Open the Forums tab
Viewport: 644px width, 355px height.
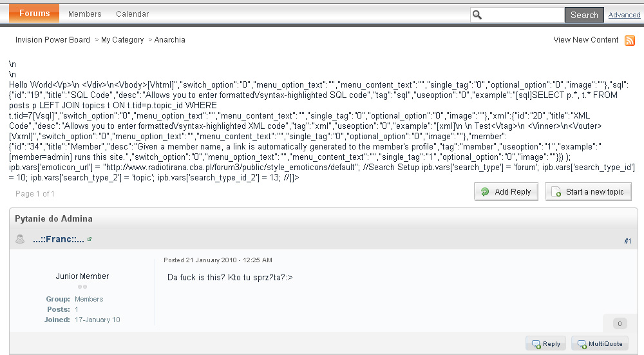click(x=35, y=14)
